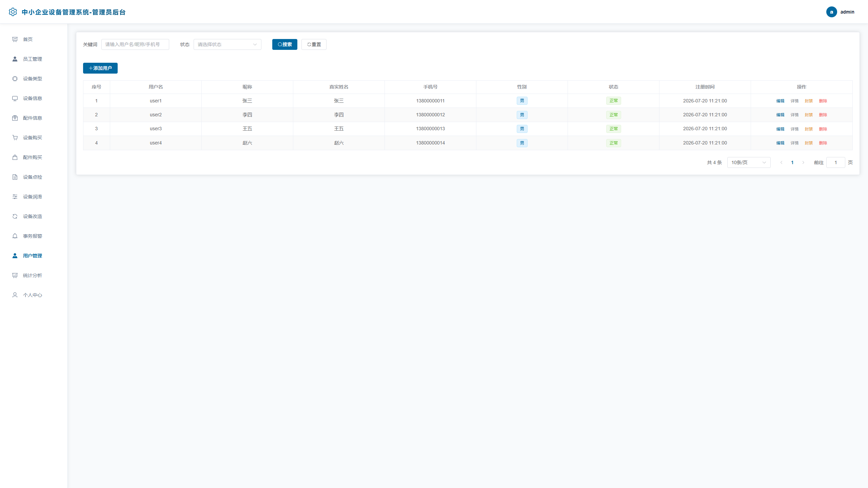Open 配件信息 box icon in sidebar
Screen dimensions: 868x488
(15, 118)
